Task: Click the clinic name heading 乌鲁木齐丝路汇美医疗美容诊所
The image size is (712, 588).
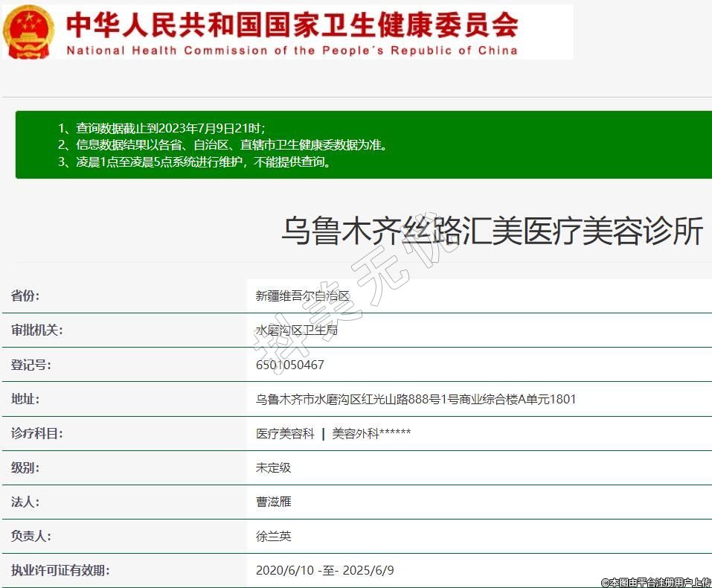Action: [491, 231]
